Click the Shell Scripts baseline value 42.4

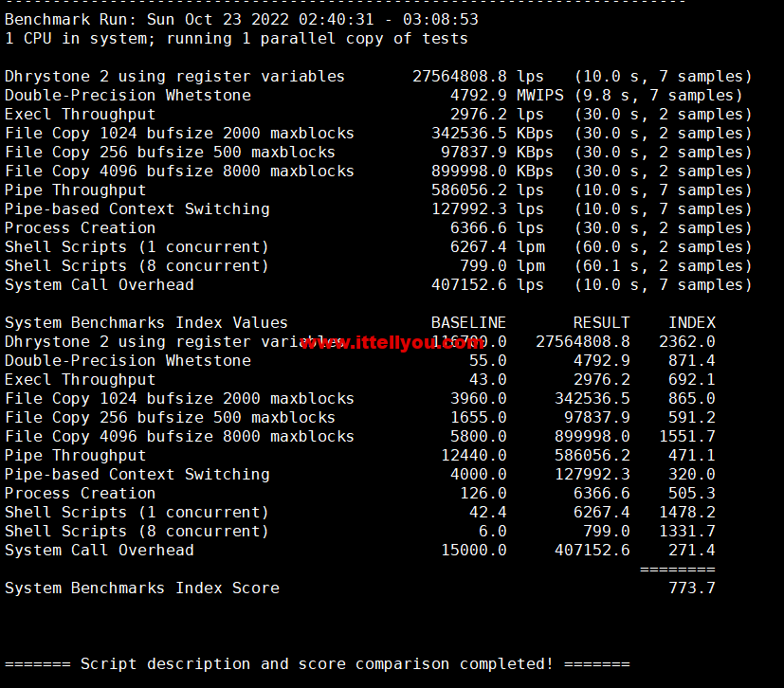click(487, 513)
